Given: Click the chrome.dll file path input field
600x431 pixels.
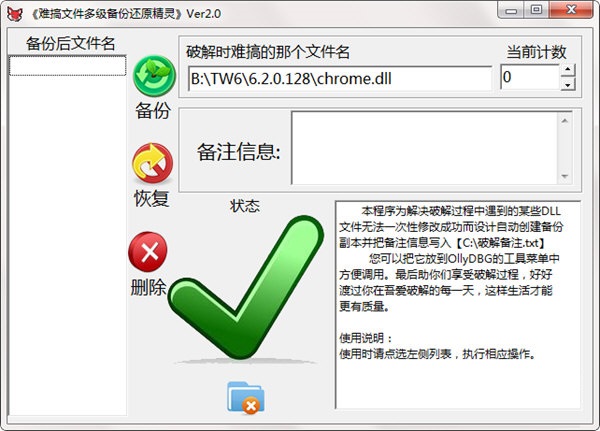Looking at the screenshot, I should [x=340, y=78].
